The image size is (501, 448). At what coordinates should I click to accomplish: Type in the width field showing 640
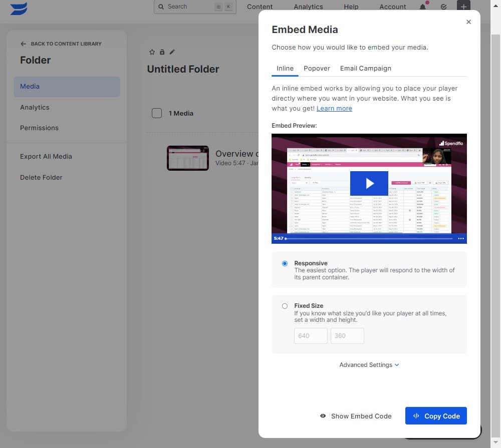310,336
